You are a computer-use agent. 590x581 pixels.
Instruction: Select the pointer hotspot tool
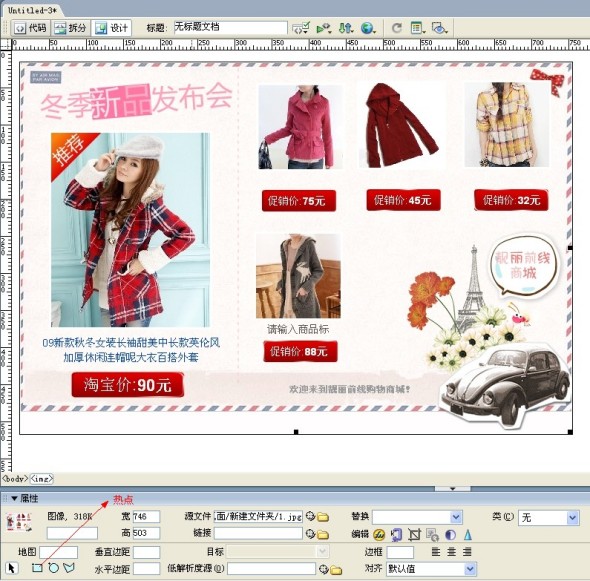(x=12, y=568)
